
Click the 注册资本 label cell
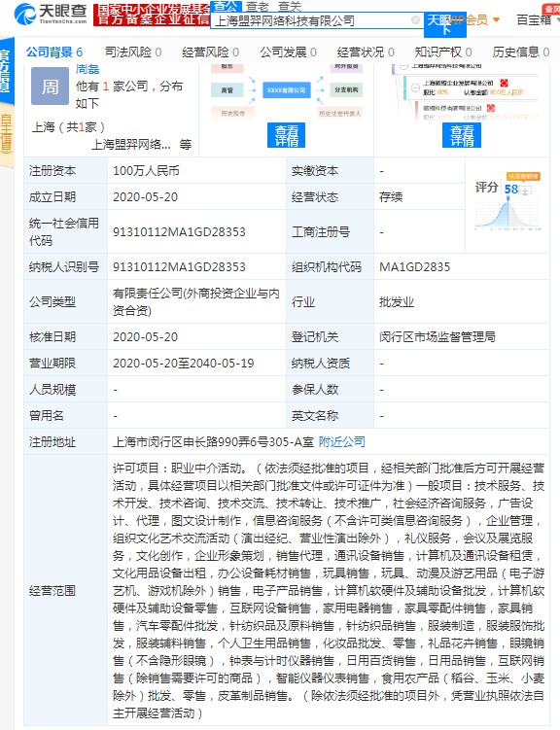pos(66,171)
